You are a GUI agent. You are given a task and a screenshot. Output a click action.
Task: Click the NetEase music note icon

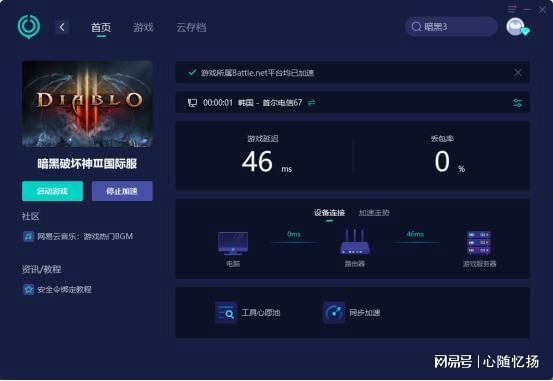click(28, 236)
